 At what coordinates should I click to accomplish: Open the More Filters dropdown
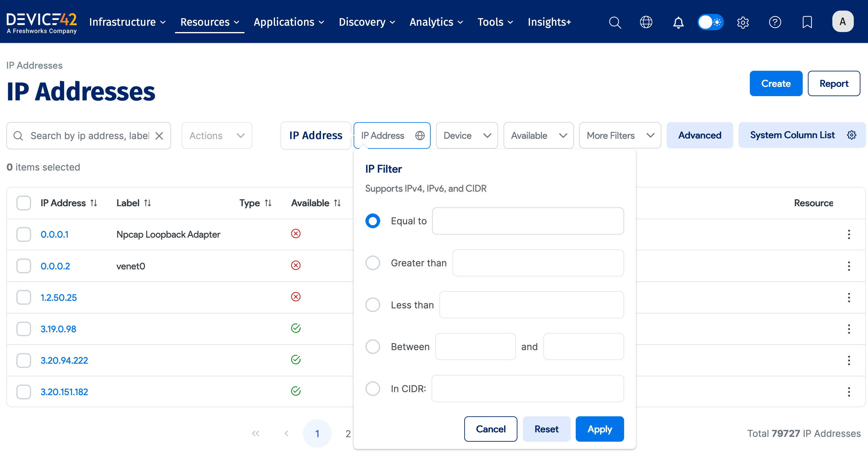pyautogui.click(x=620, y=135)
